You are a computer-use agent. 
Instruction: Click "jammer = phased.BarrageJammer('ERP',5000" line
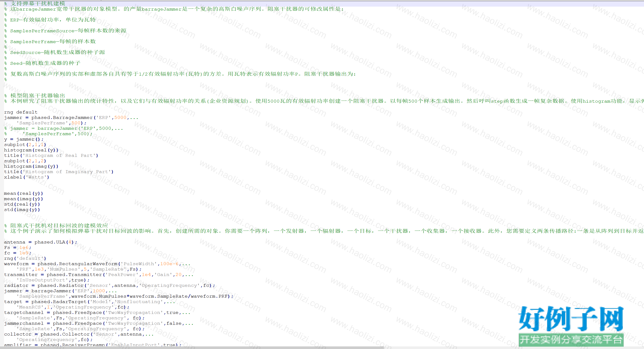click(x=71, y=118)
